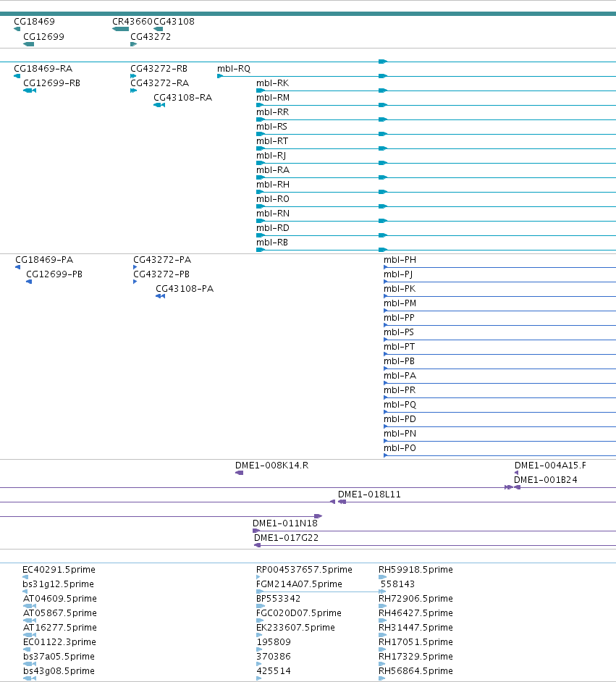Screen dimensions: 616x682
Task: Select the 558143 EST label
Action: point(398,584)
